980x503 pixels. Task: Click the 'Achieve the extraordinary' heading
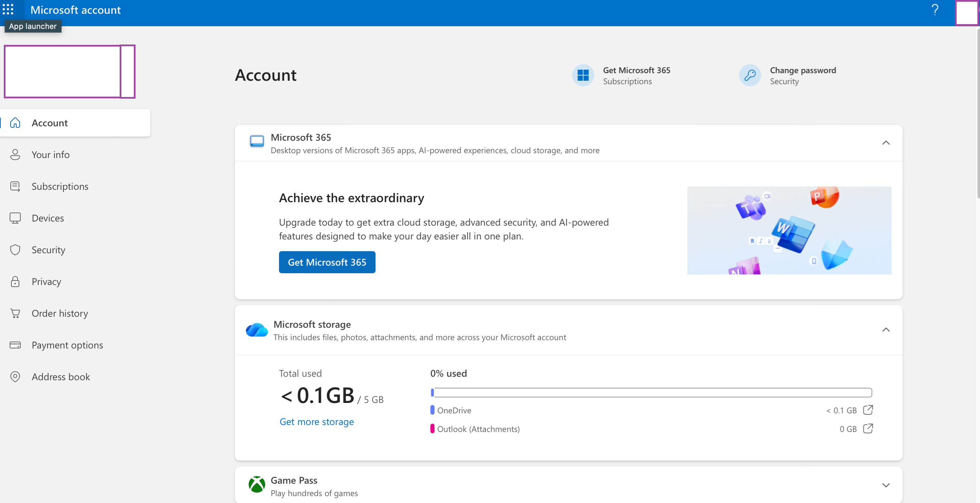(x=351, y=198)
